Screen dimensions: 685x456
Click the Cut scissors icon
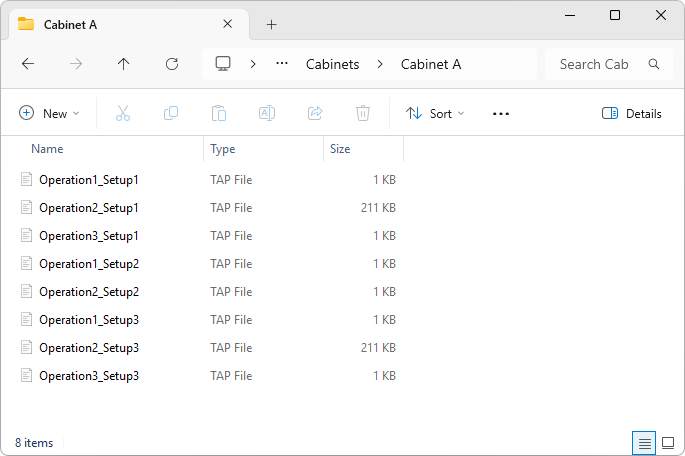click(x=123, y=114)
